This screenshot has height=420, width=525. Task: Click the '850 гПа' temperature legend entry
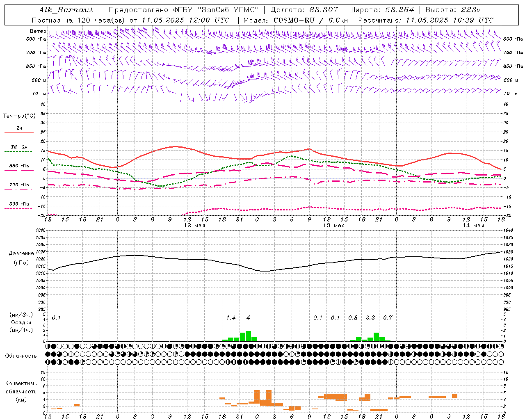point(19,166)
